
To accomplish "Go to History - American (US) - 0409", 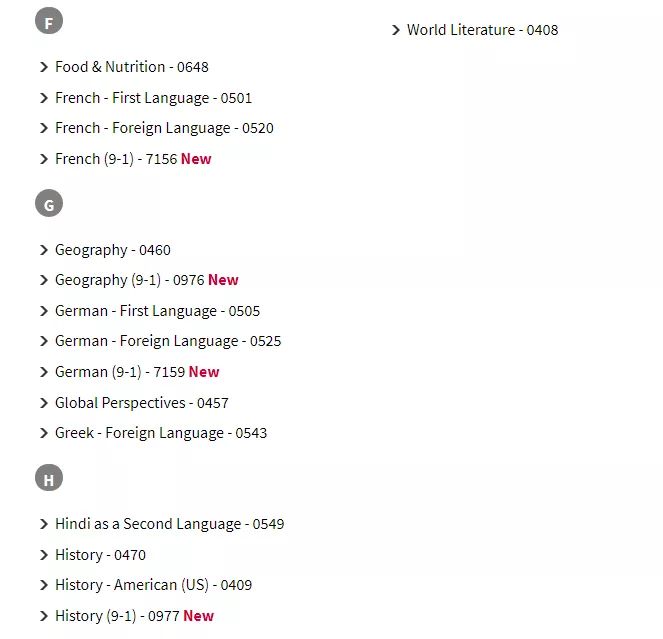I will pyautogui.click(x=153, y=585).
